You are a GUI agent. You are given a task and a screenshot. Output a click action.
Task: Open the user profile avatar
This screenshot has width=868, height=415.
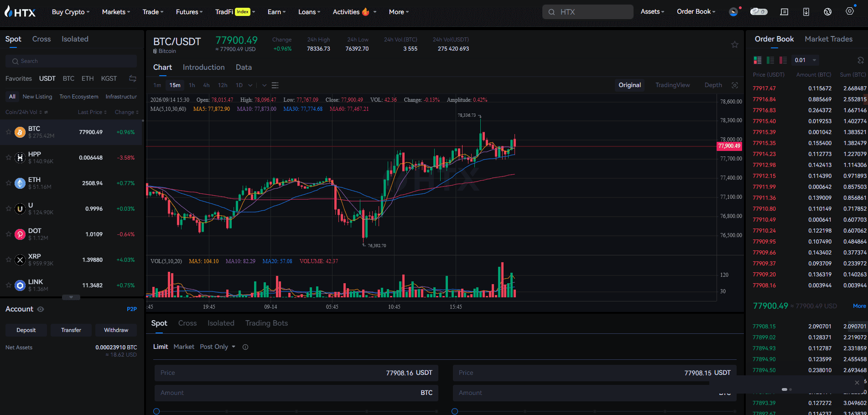[x=733, y=12]
